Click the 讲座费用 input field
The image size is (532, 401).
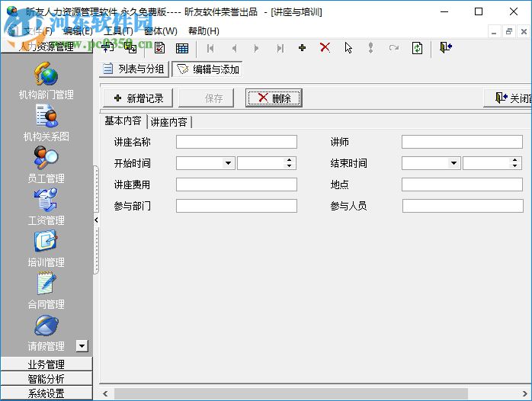click(236, 184)
